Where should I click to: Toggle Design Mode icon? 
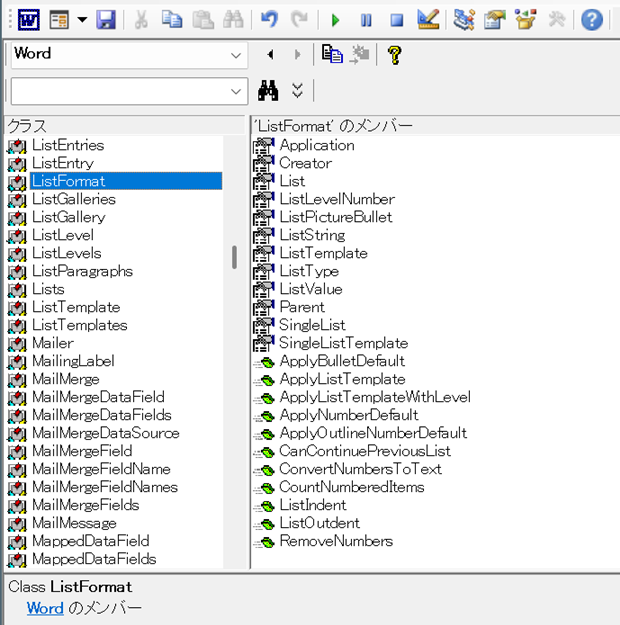[428, 19]
